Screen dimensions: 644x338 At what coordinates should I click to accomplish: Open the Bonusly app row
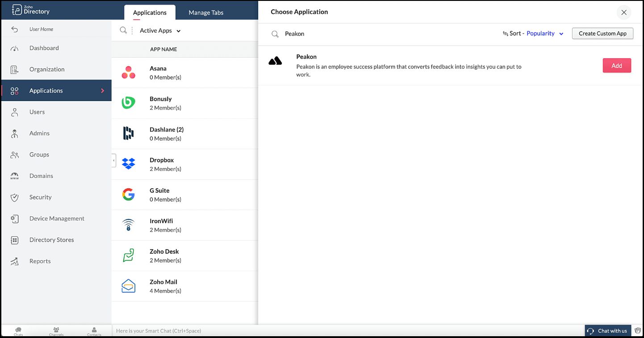[x=185, y=103]
